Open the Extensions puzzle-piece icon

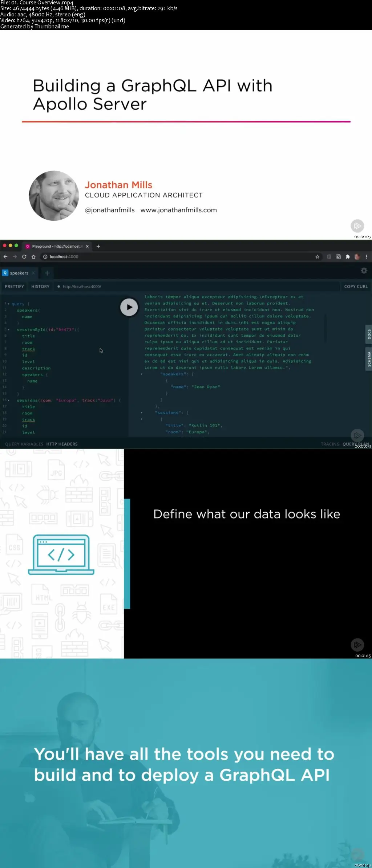(348, 257)
